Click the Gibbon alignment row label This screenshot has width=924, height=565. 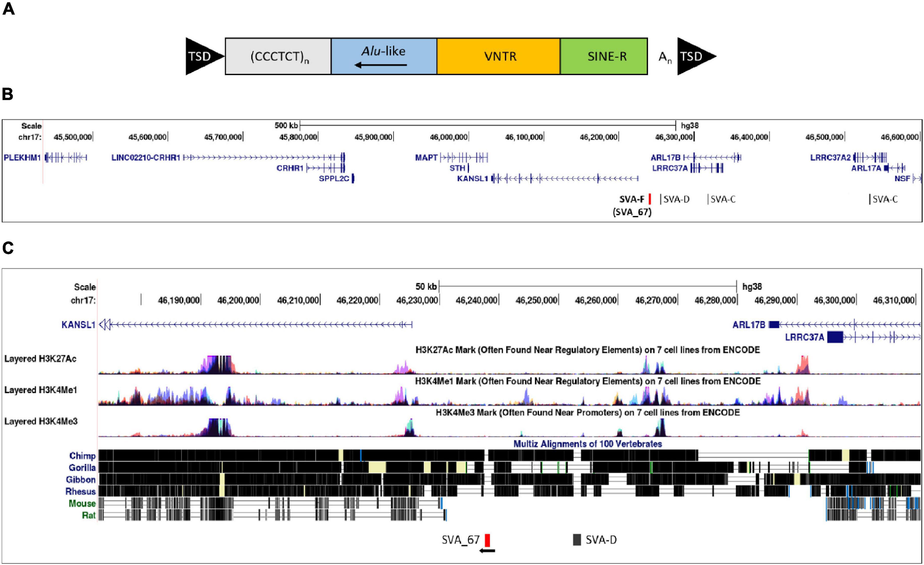[x=81, y=479]
